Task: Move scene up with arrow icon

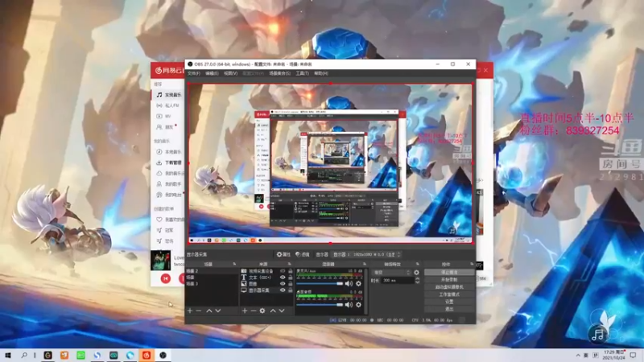Action: click(x=209, y=311)
